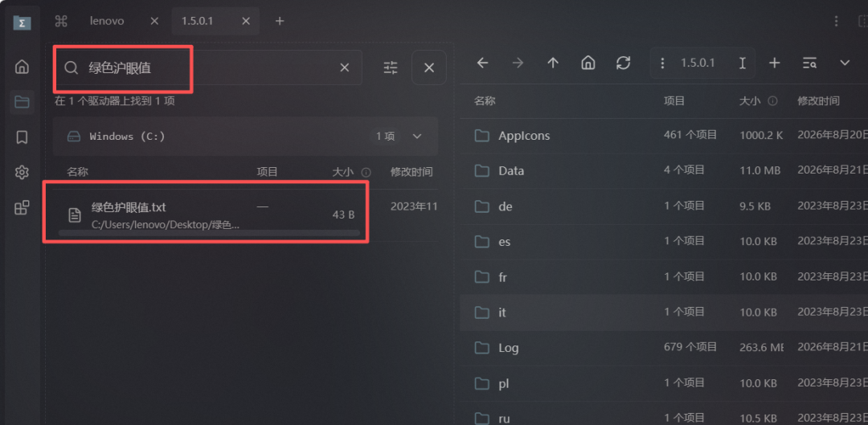The height and width of the screenshot is (425, 868).
Task: Click the 9.5 KB size cell
Action: point(755,206)
